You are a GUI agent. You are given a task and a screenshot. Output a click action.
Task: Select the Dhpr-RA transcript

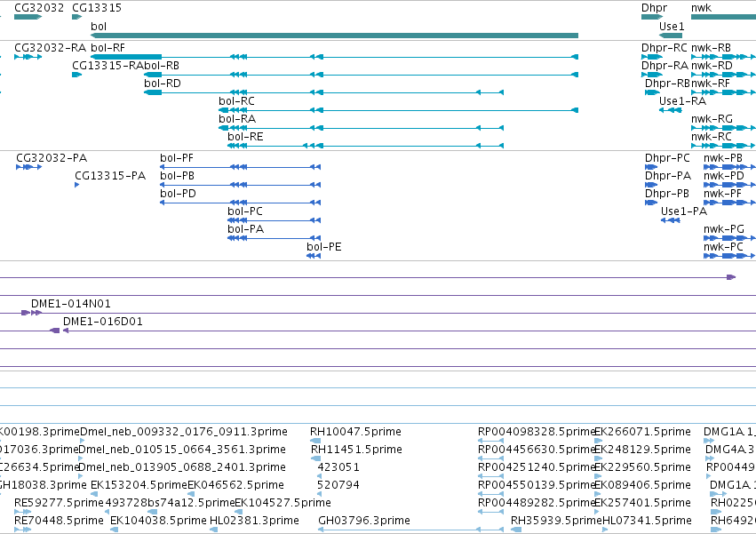pos(652,75)
